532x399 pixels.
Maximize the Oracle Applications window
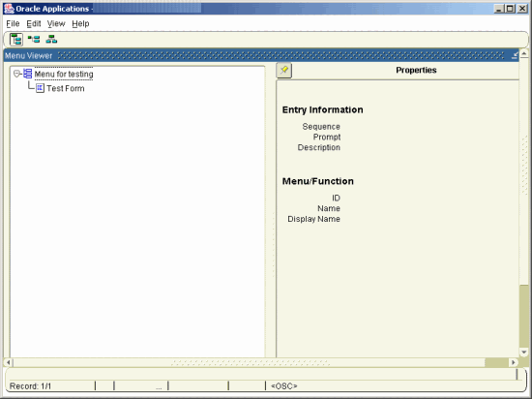click(510, 9)
